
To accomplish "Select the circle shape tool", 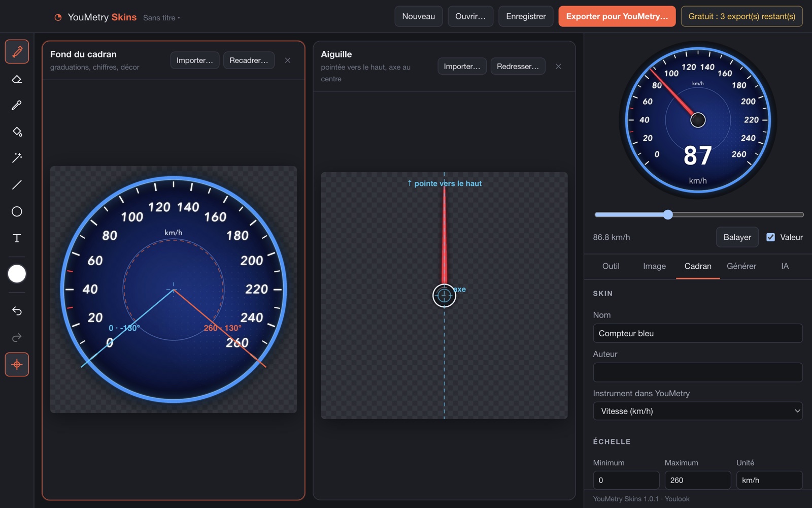I will 17,211.
